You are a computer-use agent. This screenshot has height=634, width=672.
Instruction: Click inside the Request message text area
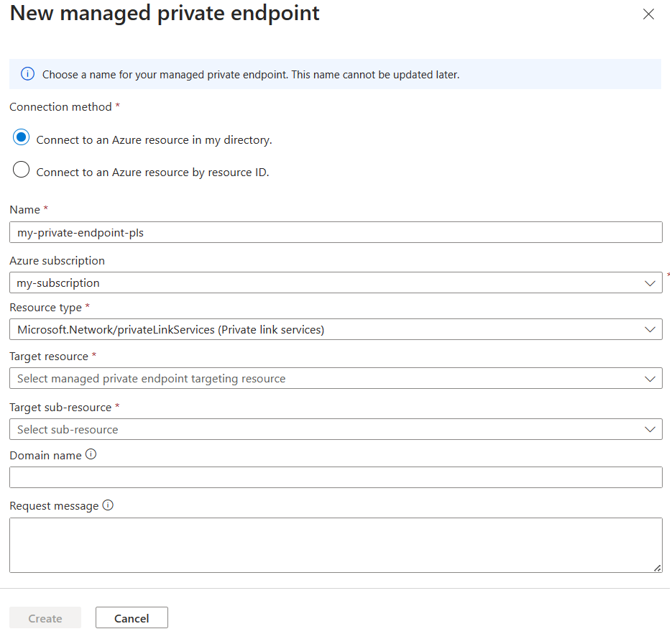point(336,545)
